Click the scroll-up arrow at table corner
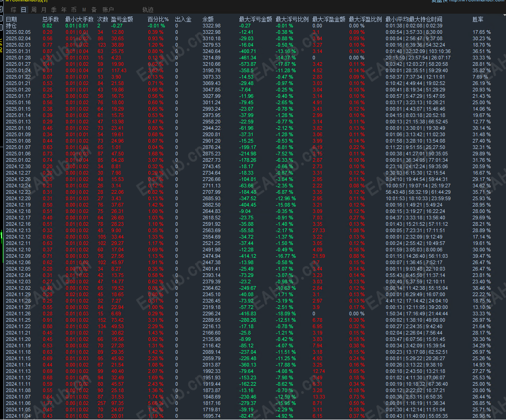Image resolution: width=506 pixels, height=420 pixels. tap(504, 15)
